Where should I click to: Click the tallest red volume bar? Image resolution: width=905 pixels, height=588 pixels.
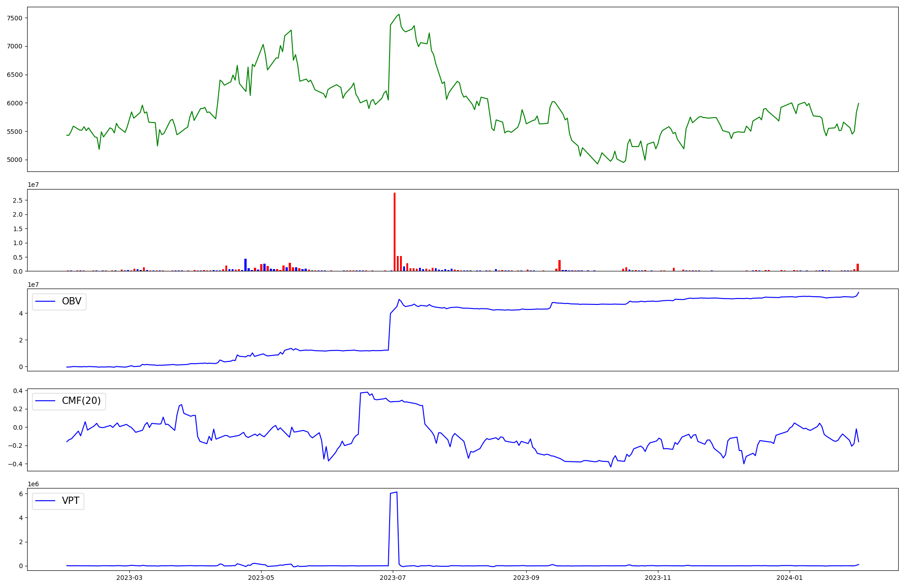395,232
